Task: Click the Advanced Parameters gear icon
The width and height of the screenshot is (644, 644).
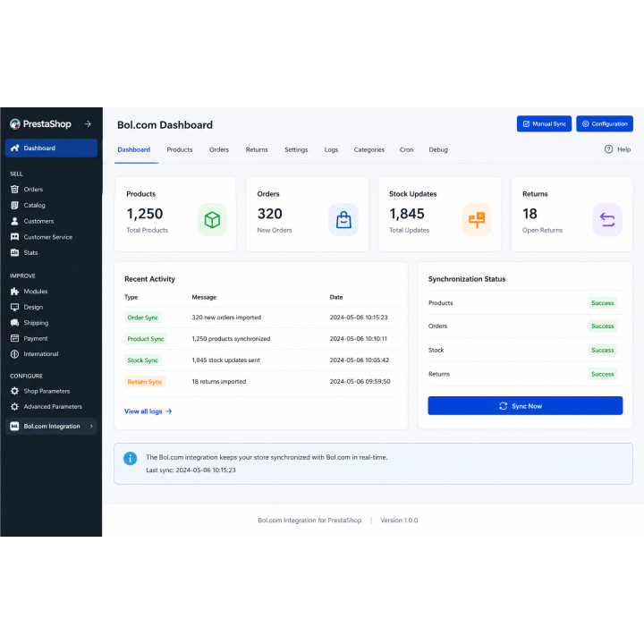Action: pos(14,407)
